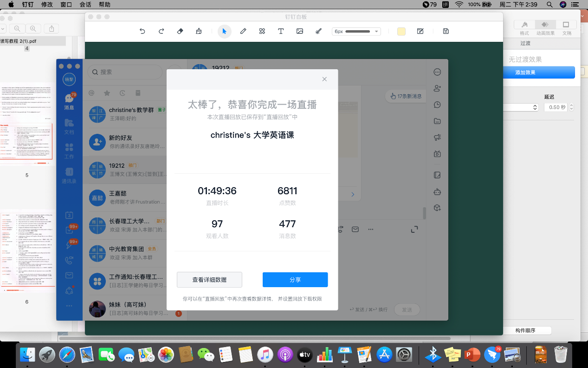This screenshot has width=588, height=368.
Task: Click the blue 分享 button
Action: (x=295, y=280)
